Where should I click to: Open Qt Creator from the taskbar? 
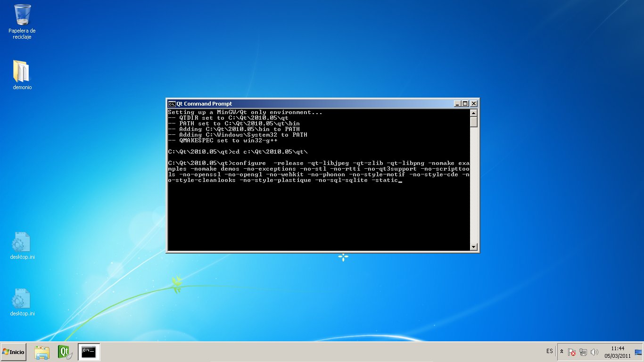pyautogui.click(x=65, y=352)
